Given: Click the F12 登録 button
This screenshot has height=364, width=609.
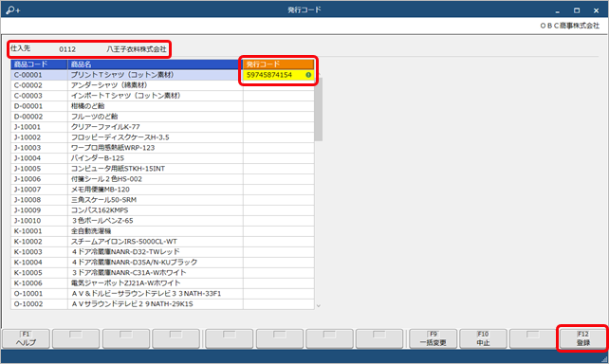Looking at the screenshot, I should coord(583,338).
